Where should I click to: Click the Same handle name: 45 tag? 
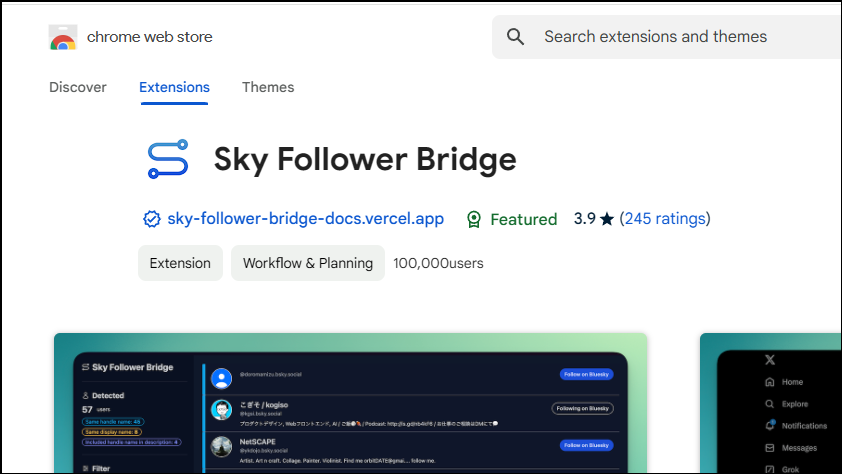point(113,422)
